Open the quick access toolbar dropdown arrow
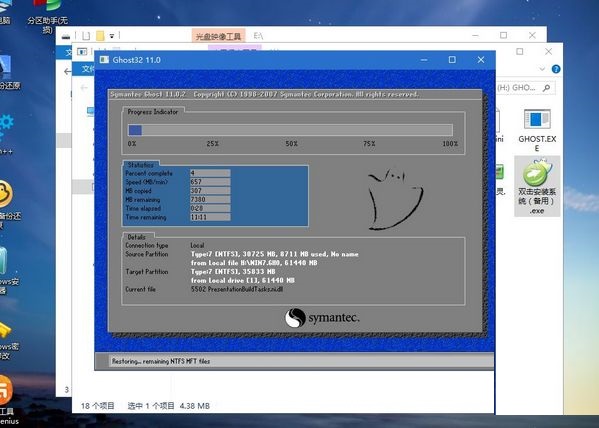599x428 pixels. [x=112, y=36]
